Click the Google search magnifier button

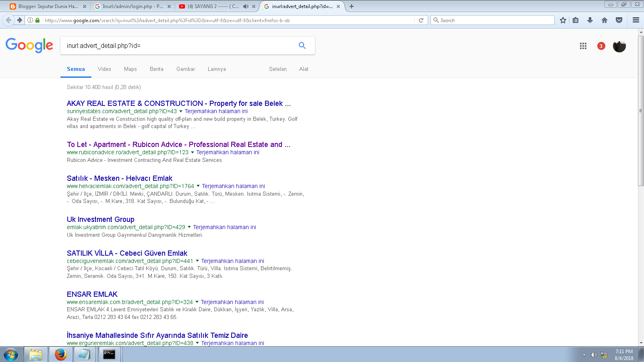[302, 46]
